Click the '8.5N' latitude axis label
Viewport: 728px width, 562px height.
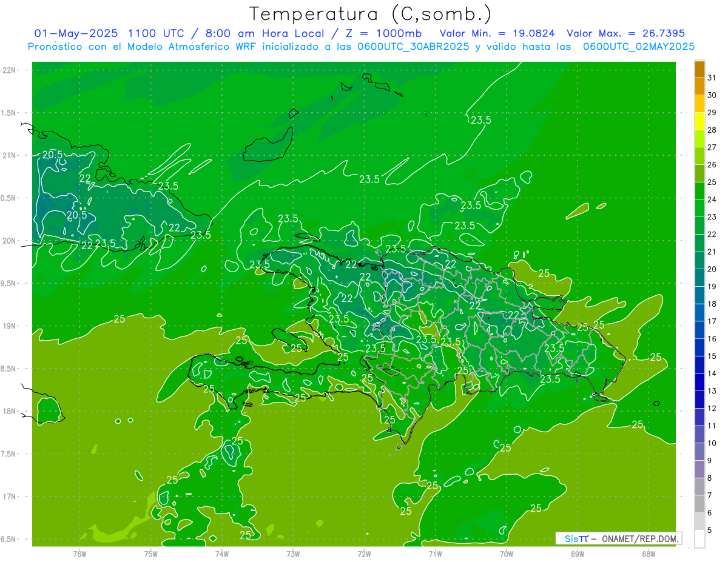[x=9, y=369]
